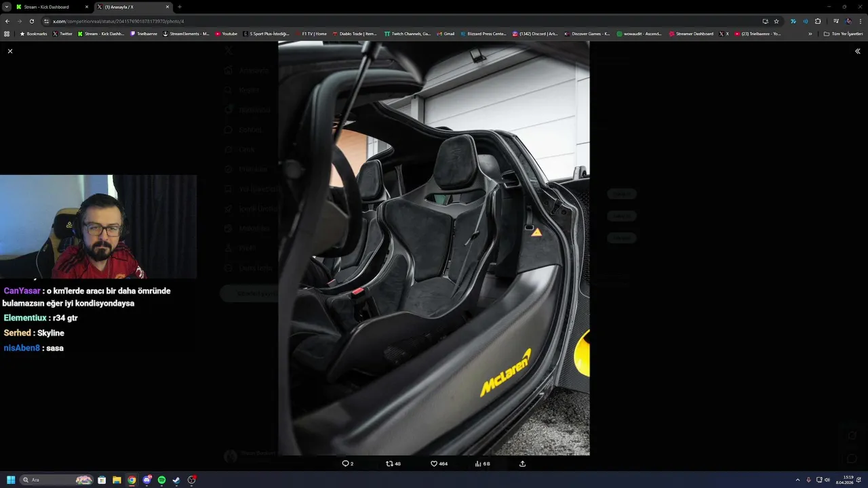Open replies on the photo post
Screen dimensions: 868x488
347,464
